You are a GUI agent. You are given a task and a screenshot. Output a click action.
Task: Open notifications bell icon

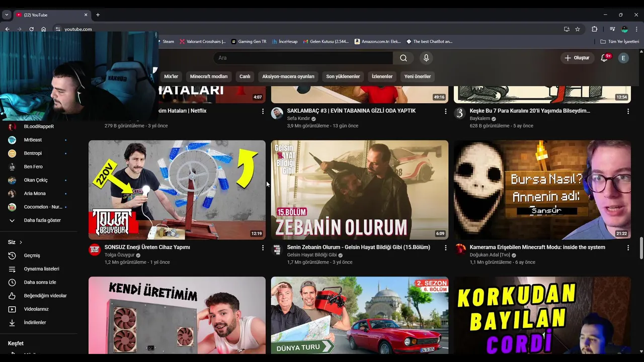point(604,58)
